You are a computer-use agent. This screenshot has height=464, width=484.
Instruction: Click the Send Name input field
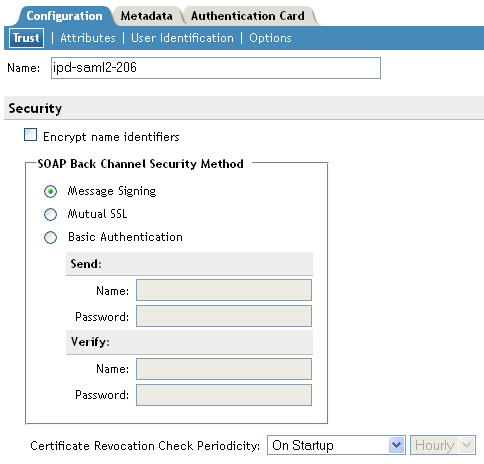click(224, 290)
